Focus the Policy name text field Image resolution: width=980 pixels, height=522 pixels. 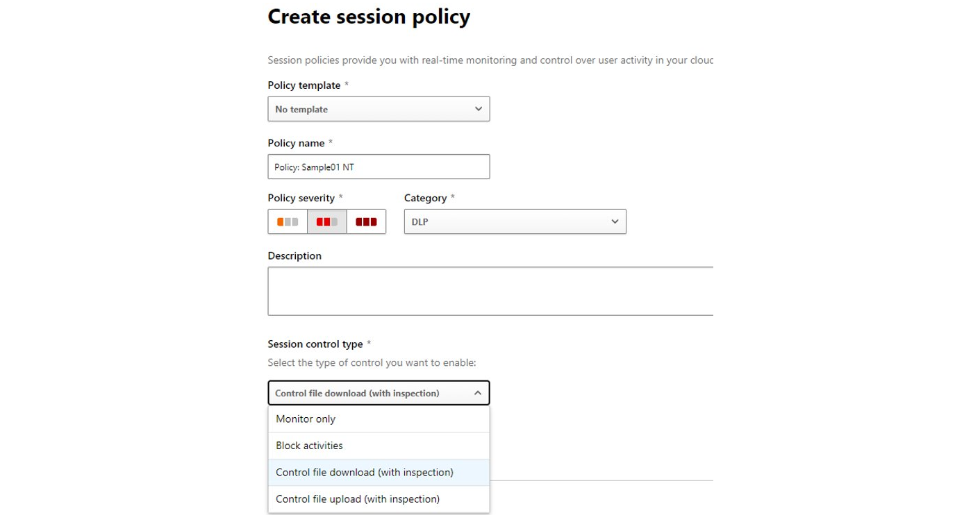(379, 167)
